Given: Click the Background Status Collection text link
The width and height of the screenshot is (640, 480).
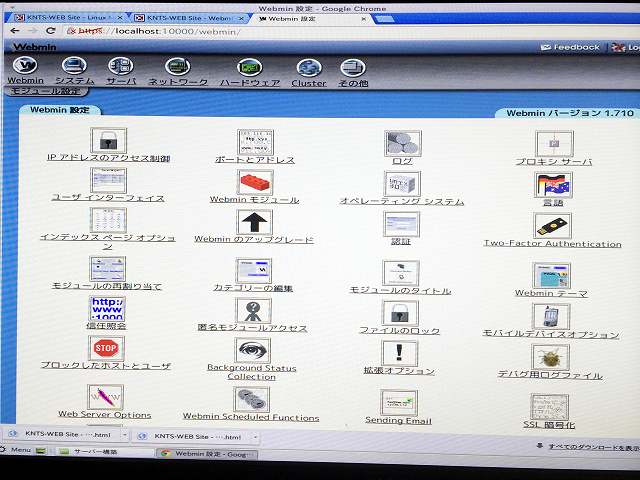Looking at the screenshot, I should [x=251, y=372].
